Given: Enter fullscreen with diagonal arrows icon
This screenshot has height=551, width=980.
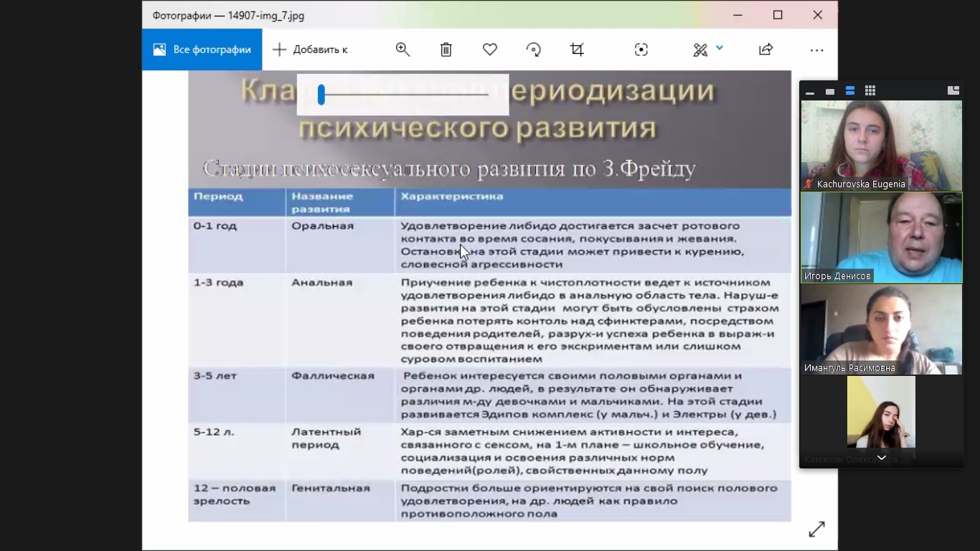Looking at the screenshot, I should coord(816,529).
